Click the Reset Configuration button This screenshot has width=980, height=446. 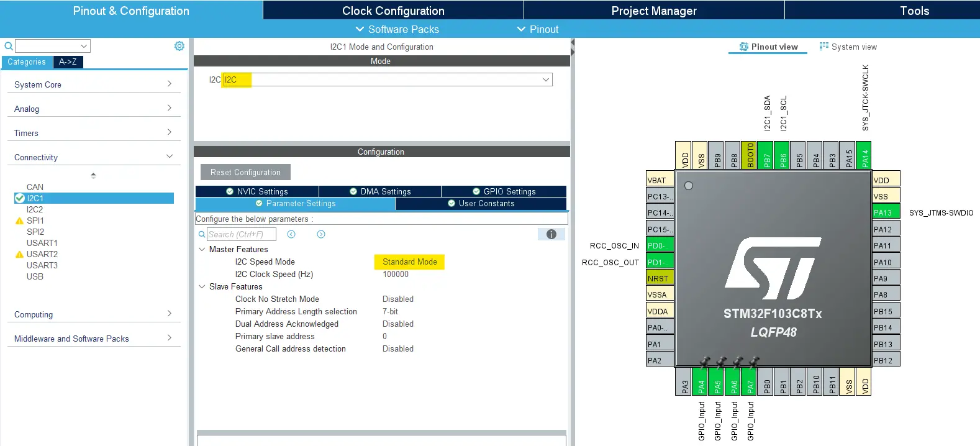coord(245,172)
